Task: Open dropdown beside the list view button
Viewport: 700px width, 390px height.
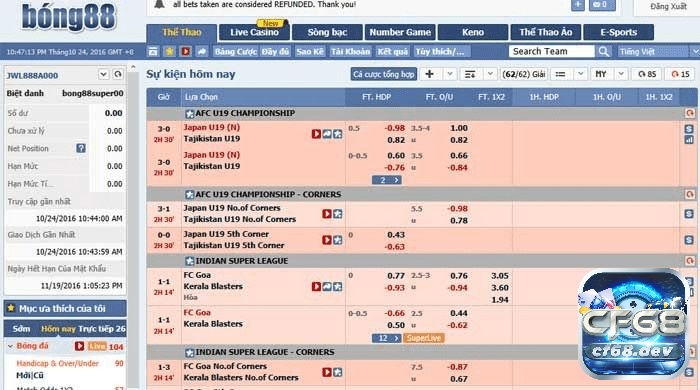Action: tap(580, 74)
